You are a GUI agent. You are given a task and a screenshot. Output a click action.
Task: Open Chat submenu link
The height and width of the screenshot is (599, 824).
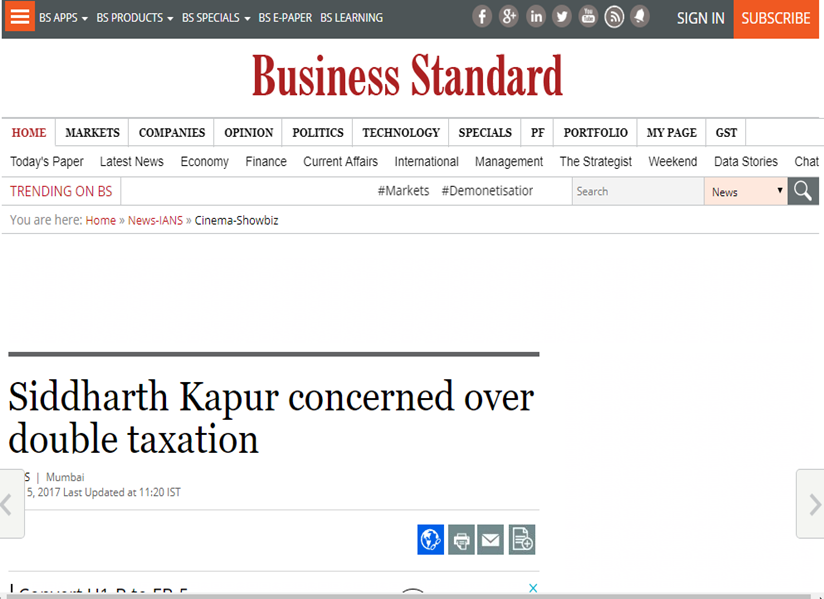[807, 162]
